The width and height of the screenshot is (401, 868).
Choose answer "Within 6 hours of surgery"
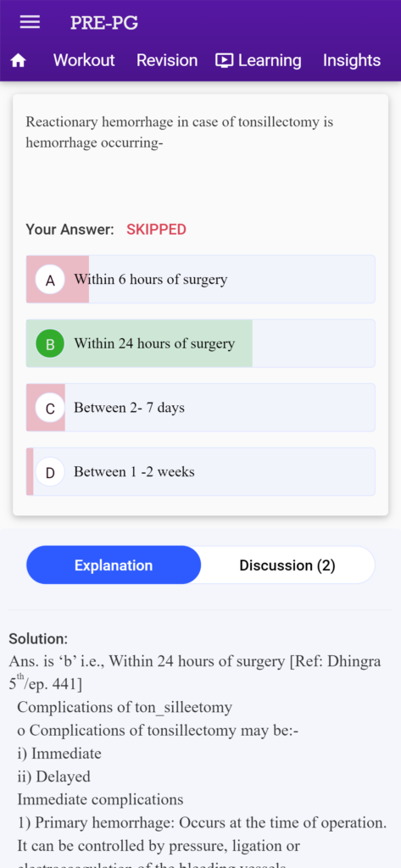[x=200, y=280]
